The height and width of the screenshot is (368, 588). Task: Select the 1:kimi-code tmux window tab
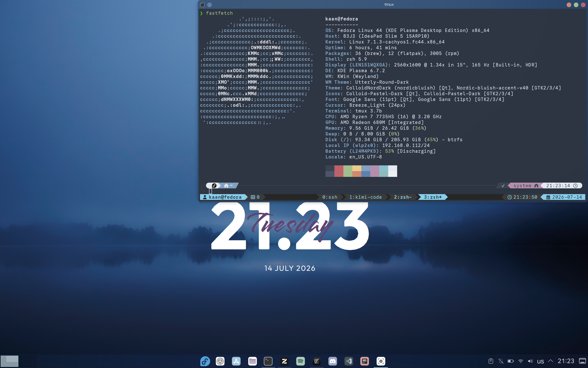(x=365, y=197)
